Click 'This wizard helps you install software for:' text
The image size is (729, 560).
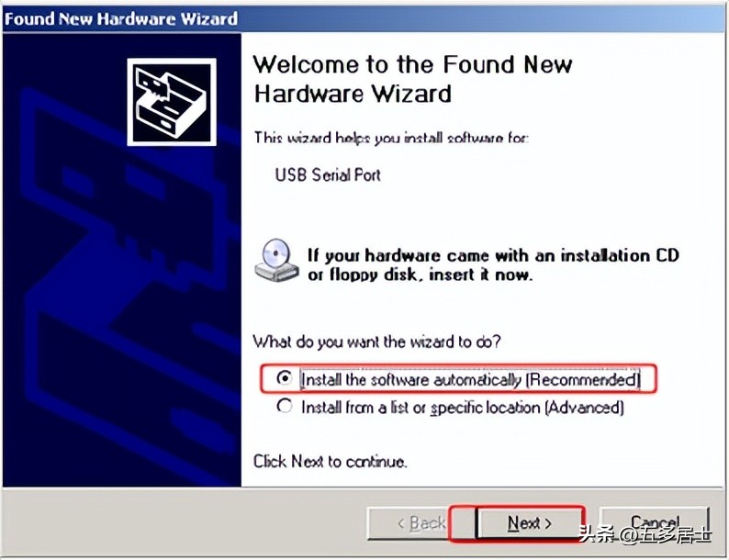click(x=391, y=138)
